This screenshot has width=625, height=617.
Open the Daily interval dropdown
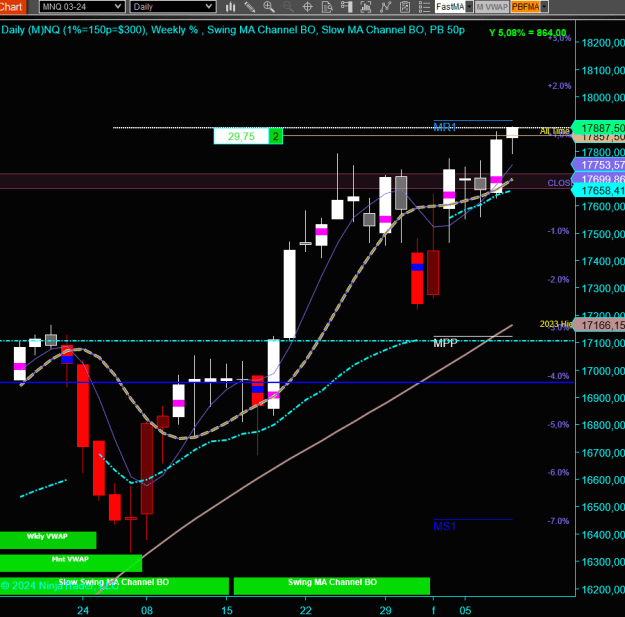173,7
